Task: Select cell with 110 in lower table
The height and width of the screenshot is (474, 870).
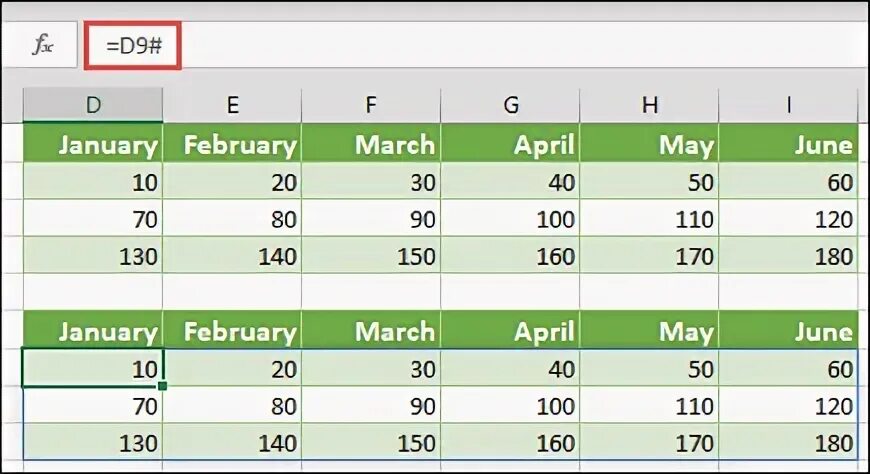Action: (649, 406)
